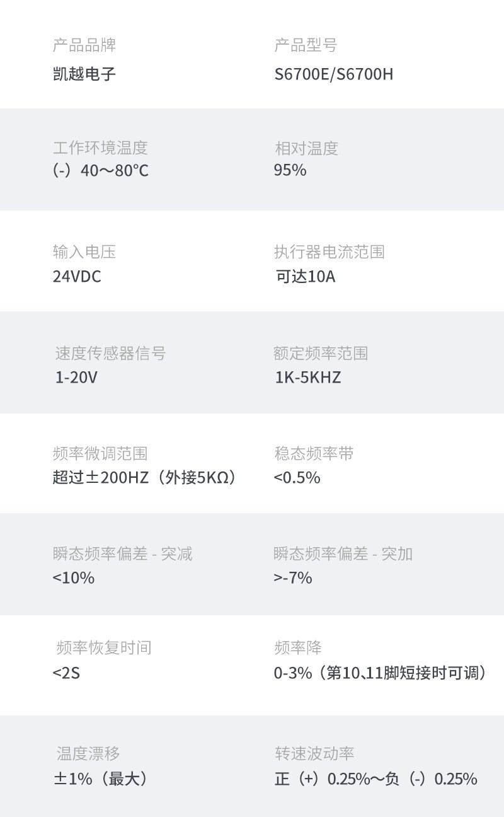
Task: Select the 可达10A current value
Action: click(306, 277)
